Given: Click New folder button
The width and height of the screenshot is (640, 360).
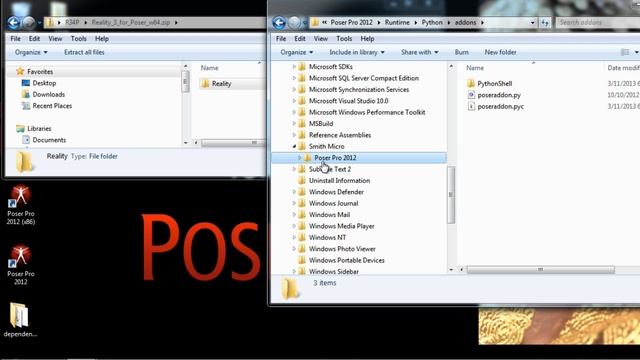Looking at the screenshot, I should pyautogui.click(x=500, y=52).
